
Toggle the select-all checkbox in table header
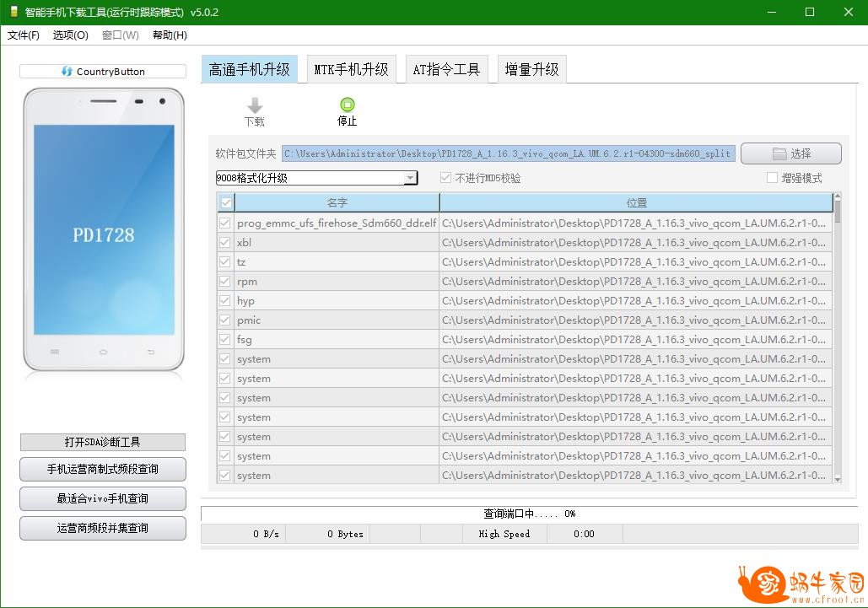point(226,202)
